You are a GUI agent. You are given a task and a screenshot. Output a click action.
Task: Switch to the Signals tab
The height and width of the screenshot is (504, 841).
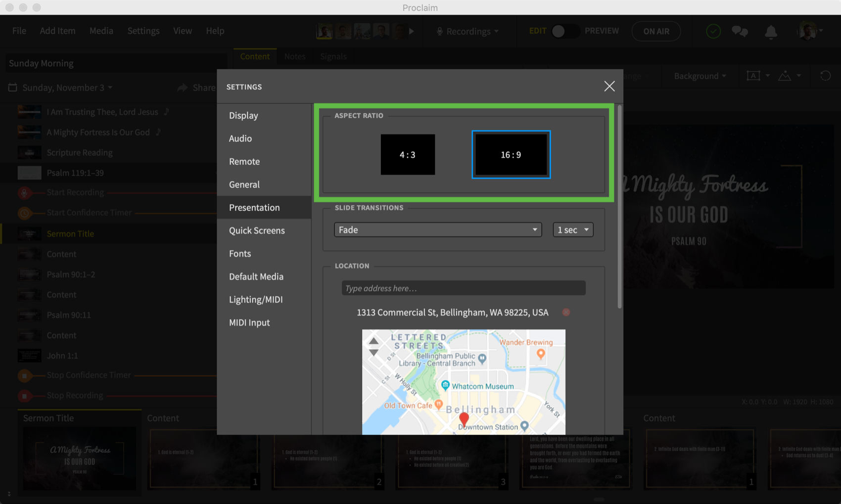point(333,56)
